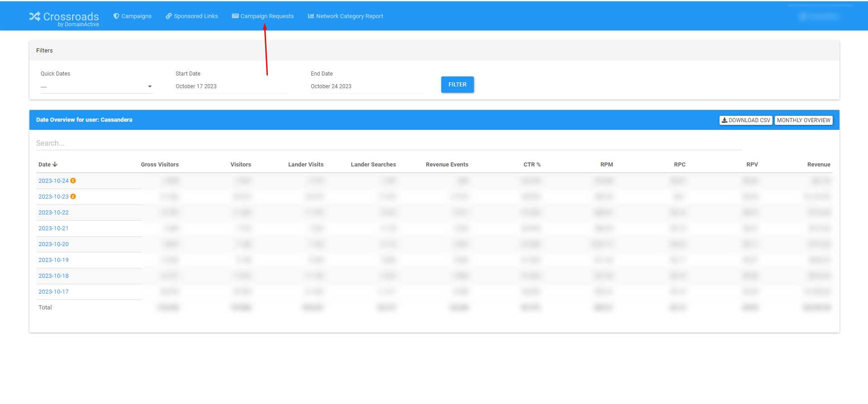This screenshot has height=404, width=868.
Task: Open the Campaigns menu
Action: 133,16
